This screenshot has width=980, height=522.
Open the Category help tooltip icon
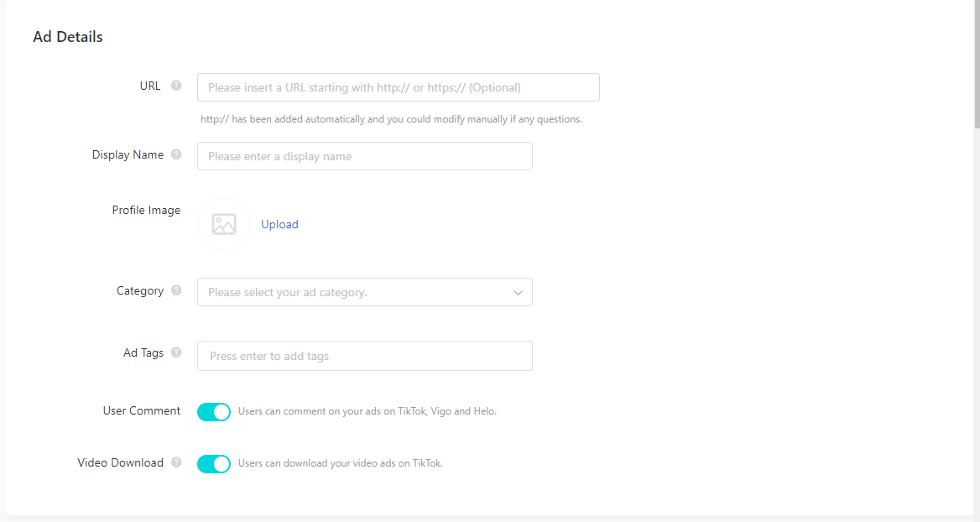[x=176, y=290]
